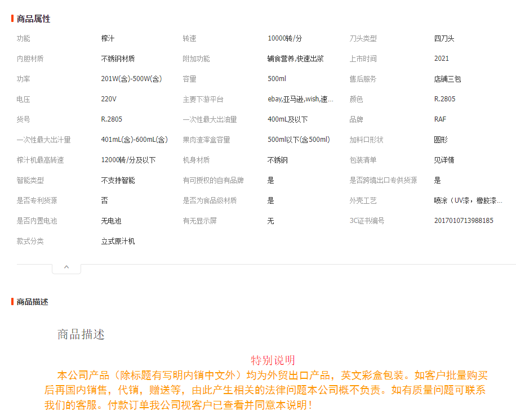
Task: Select the 功率 value '201W(含)-500W(含)'
Action: click(131, 79)
